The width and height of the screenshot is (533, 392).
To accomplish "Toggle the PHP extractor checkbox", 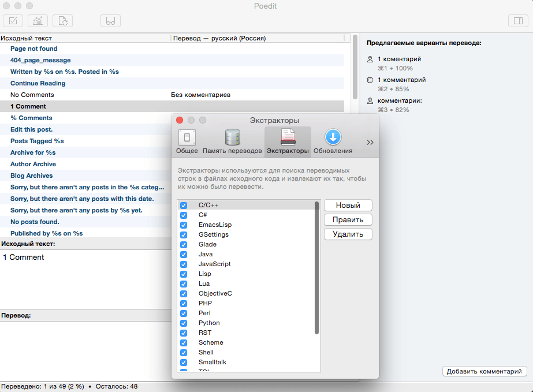I will (x=184, y=304).
